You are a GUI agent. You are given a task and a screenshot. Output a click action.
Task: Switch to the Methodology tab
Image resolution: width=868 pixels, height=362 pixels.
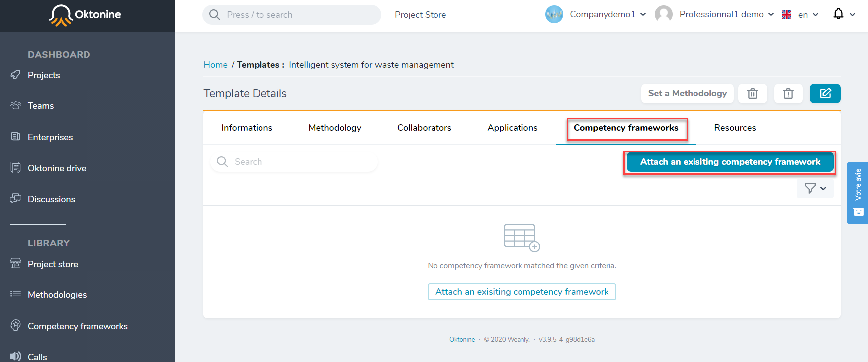click(335, 128)
